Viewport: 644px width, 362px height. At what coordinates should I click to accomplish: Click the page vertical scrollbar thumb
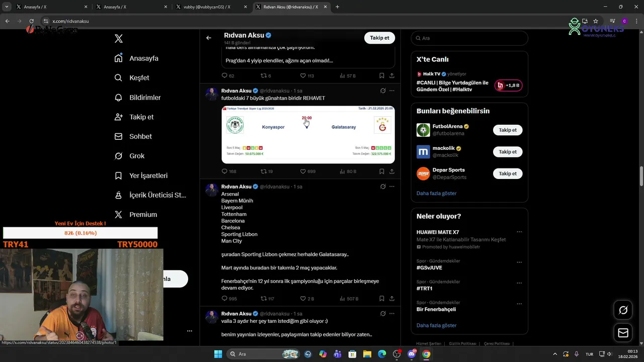click(641, 176)
